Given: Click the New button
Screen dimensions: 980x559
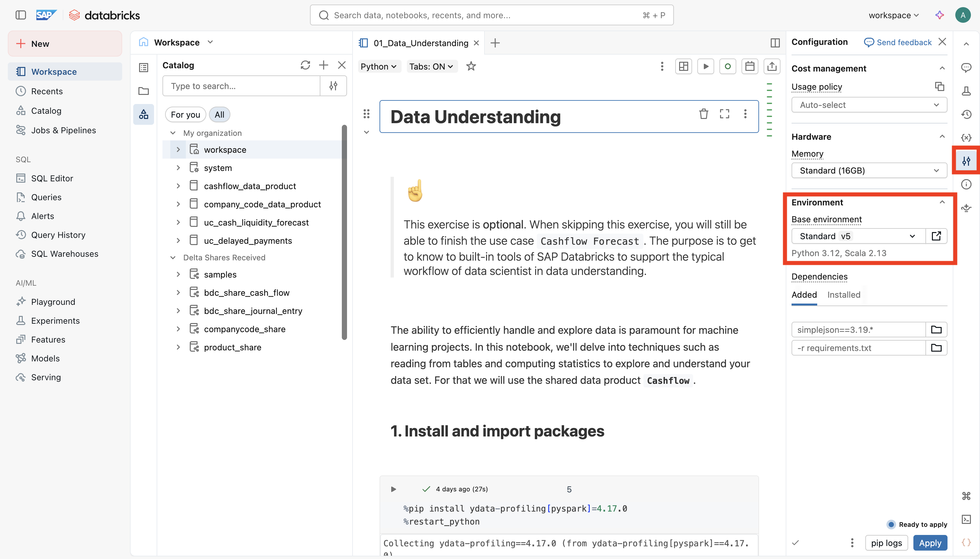Looking at the screenshot, I should point(65,43).
